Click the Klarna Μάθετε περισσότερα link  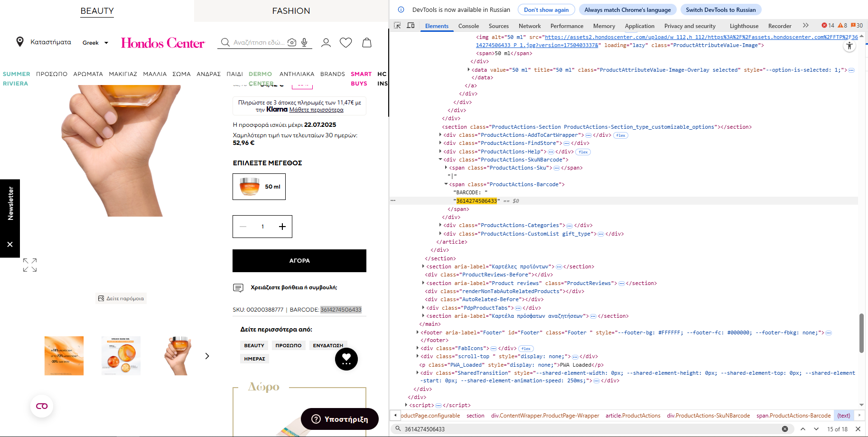[316, 110]
